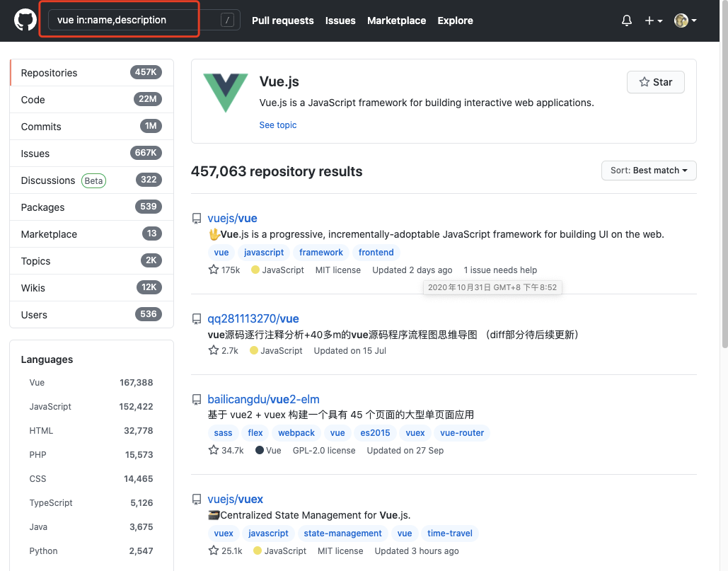Open the Marketplace navigation item
The width and height of the screenshot is (728, 571).
click(396, 21)
